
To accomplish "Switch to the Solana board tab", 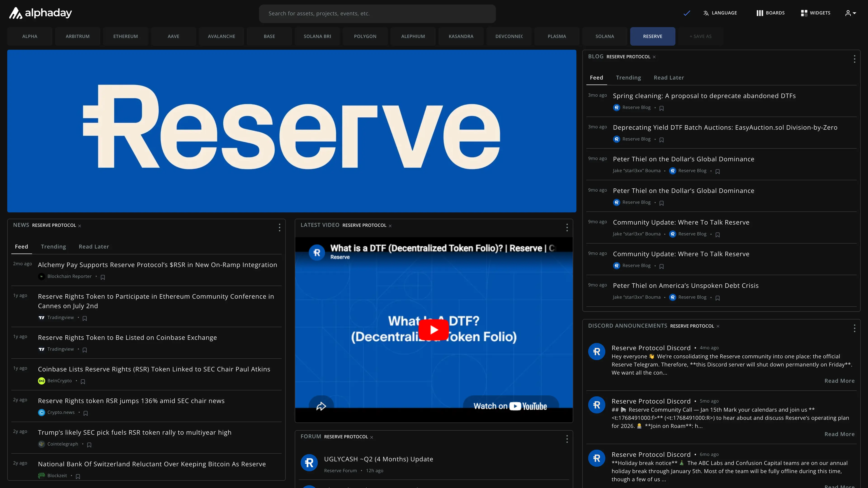I will click(x=605, y=36).
